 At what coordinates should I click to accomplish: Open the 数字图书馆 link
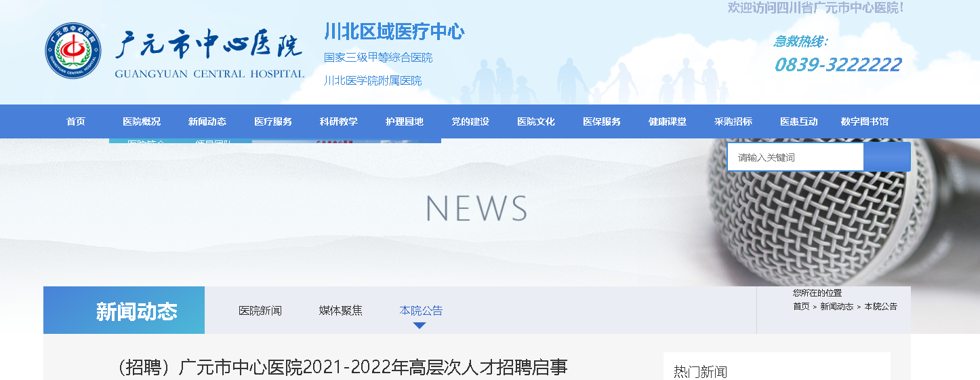pyautogui.click(x=865, y=122)
